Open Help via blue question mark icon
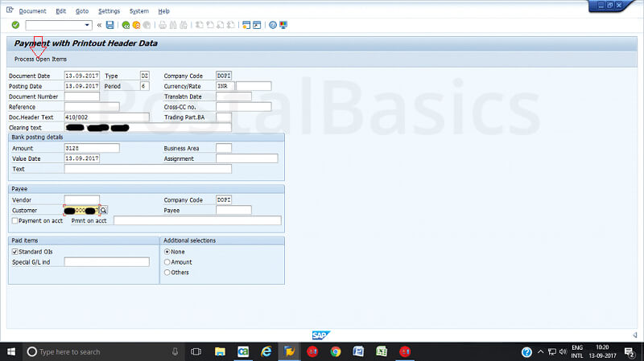Viewport: 644px width, 361px height. click(273, 25)
